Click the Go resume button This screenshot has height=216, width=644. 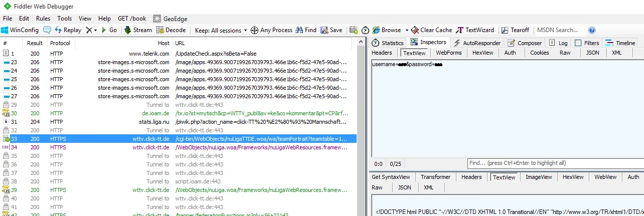(109, 30)
